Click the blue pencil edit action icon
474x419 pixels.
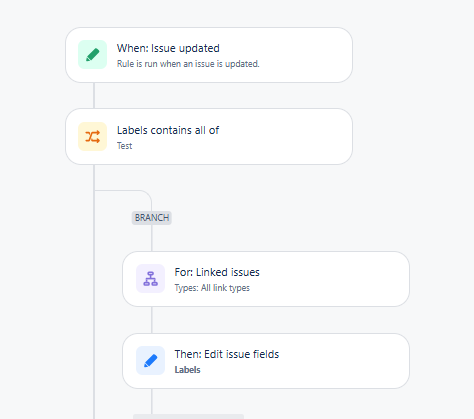click(150, 360)
